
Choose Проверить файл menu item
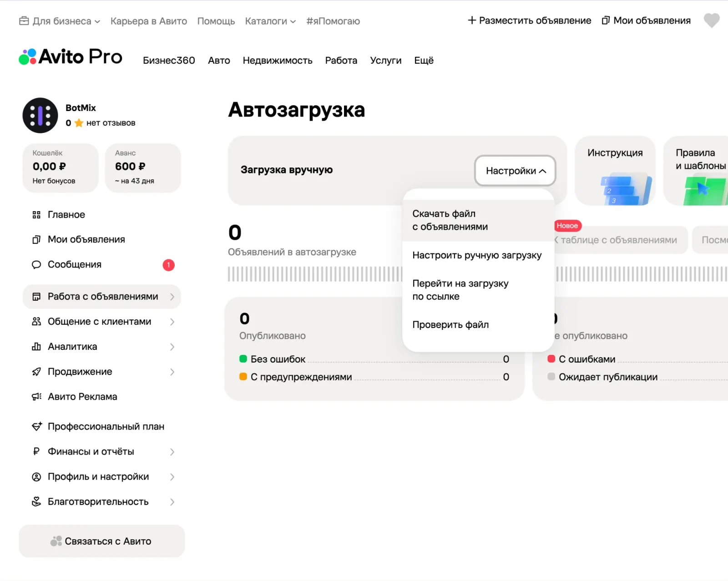click(x=478, y=325)
